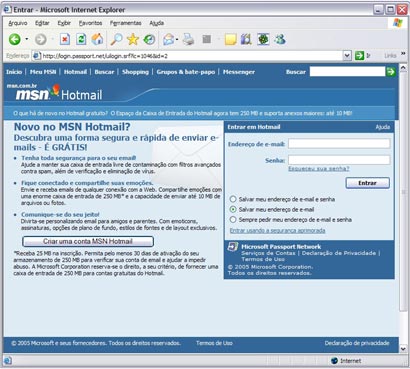410x369 pixels.
Task: Click the Senha password field
Action: point(339,160)
